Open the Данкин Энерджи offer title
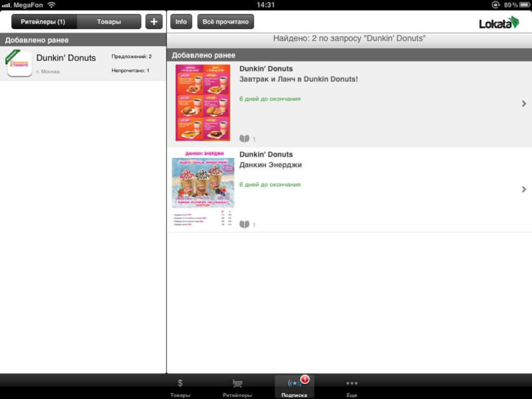The height and width of the screenshot is (399, 532). pos(271,164)
